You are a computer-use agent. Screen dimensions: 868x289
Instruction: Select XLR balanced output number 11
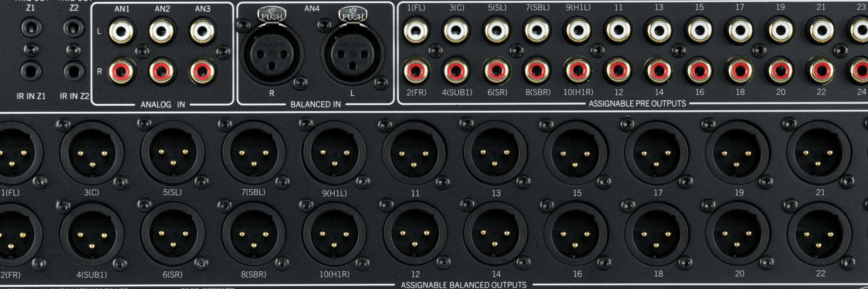[x=415, y=153]
